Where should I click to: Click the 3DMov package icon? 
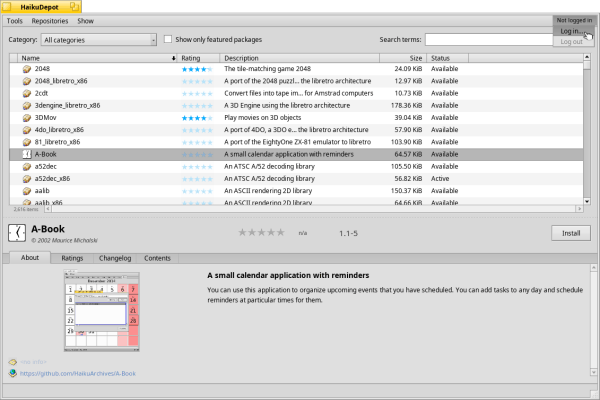(27, 117)
